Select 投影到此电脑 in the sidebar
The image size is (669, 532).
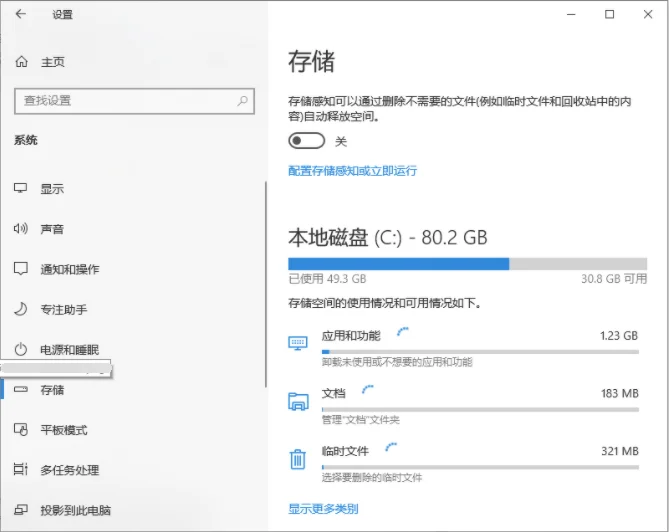[x=75, y=510]
